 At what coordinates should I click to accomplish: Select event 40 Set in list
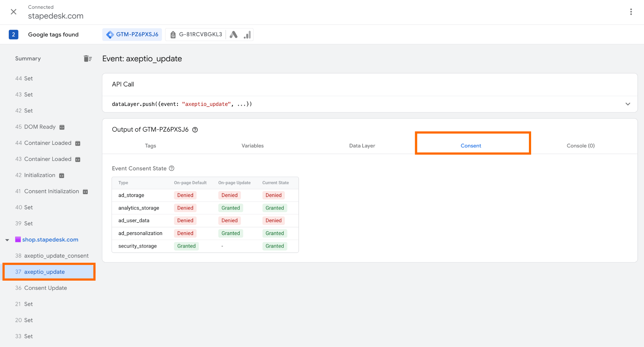point(24,207)
